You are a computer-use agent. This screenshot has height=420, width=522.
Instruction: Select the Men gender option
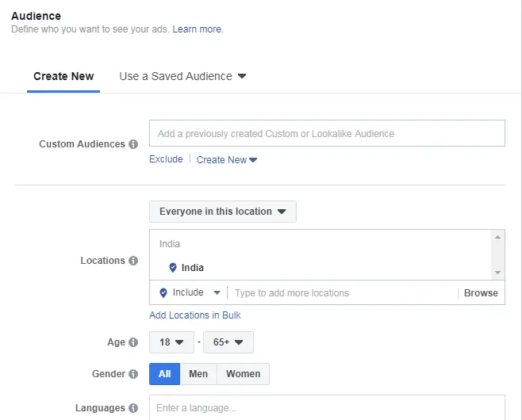click(198, 374)
